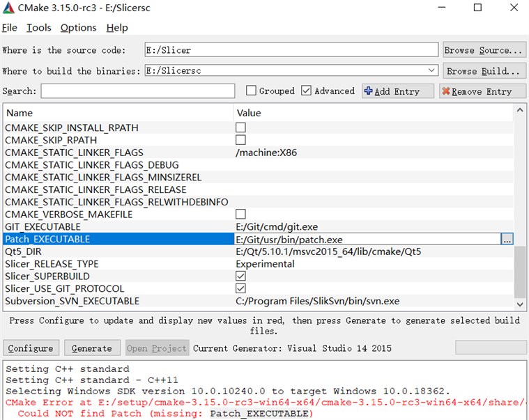
Task: Minimize the CMake window
Action: (x=442, y=8)
